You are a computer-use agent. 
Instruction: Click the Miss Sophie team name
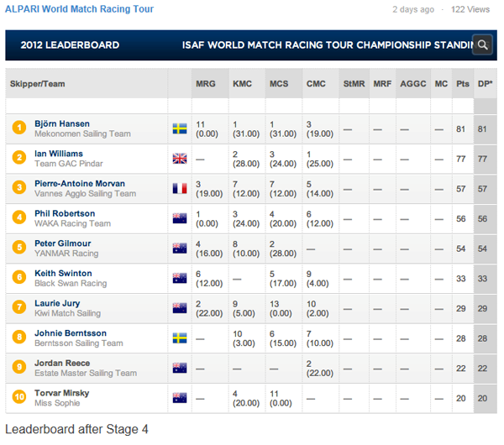(x=57, y=403)
